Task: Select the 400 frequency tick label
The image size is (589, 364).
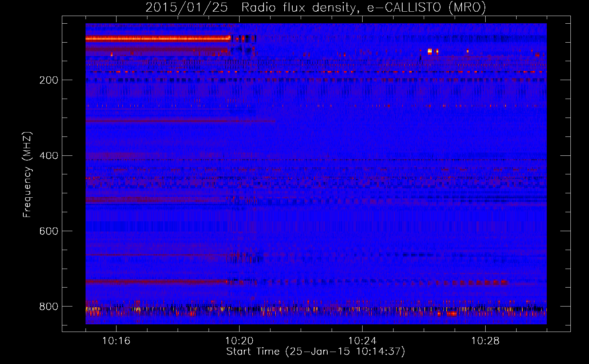Action: (x=49, y=156)
